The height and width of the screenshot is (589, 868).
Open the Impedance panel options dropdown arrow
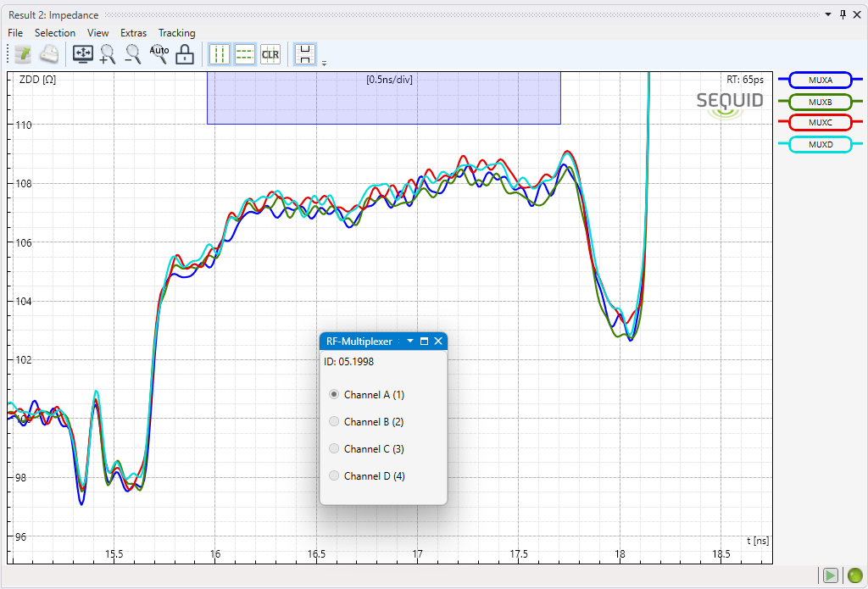828,14
